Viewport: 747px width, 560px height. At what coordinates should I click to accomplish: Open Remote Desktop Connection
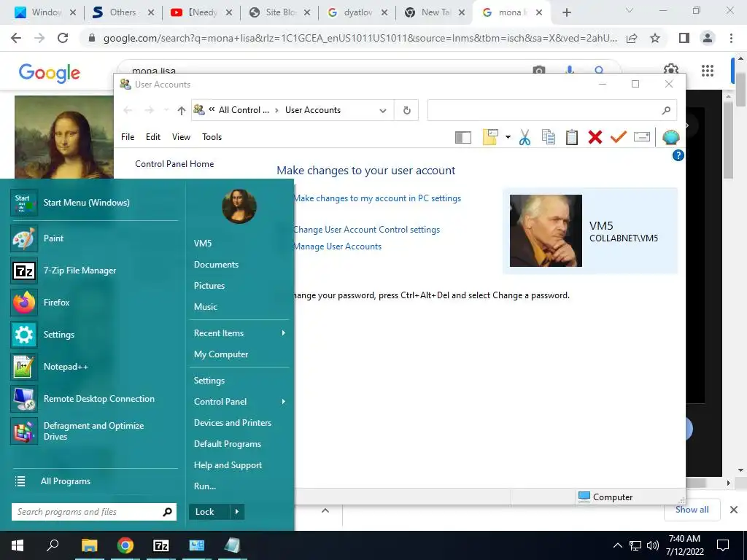(x=94, y=399)
